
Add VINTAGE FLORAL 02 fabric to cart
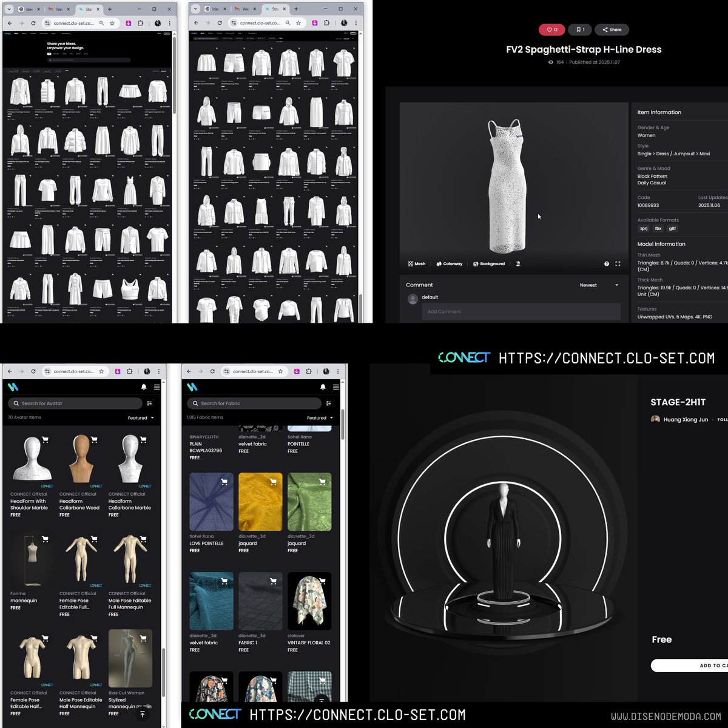coord(322,581)
